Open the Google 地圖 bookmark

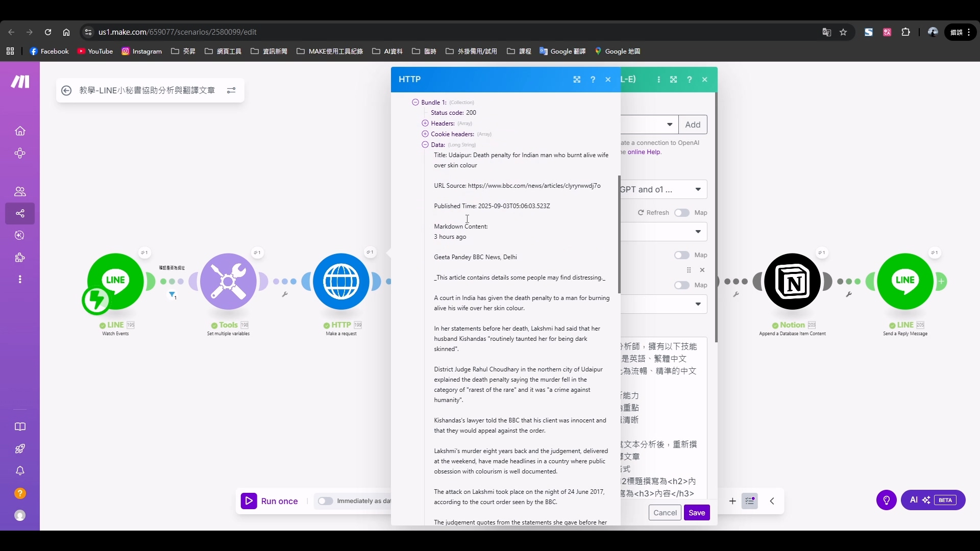click(618, 51)
